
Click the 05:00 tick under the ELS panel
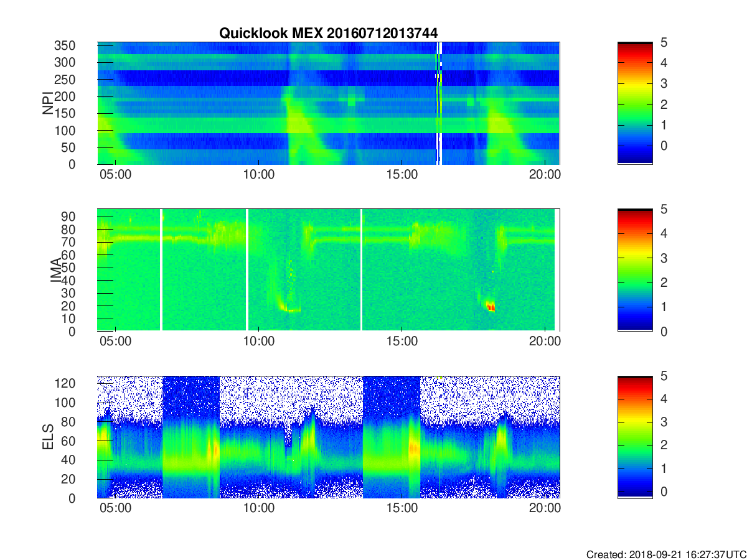tap(115, 508)
